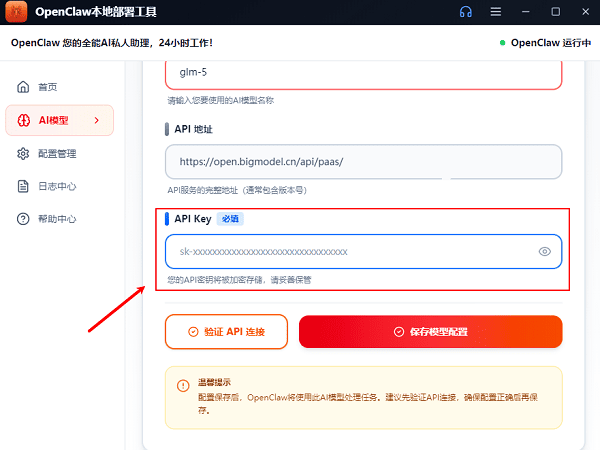This screenshot has width=600, height=450.
Task: Expand the AI模型 chevron arrow
Action: coord(96,120)
